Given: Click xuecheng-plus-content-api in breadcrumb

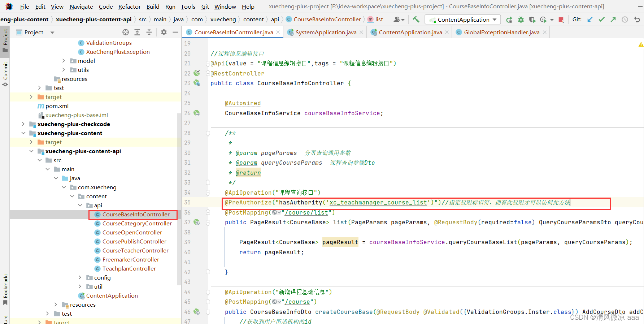Looking at the screenshot, I should coord(93,19).
